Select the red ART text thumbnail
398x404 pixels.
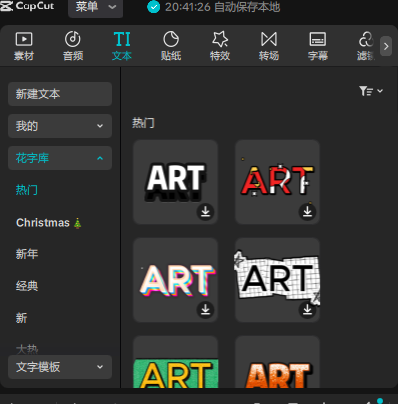278,182
